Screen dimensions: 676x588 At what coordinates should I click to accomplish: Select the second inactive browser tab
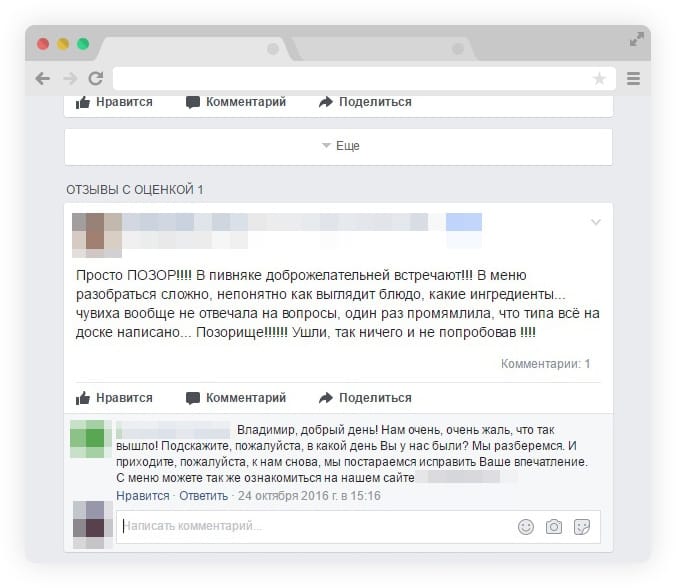[x=384, y=49]
